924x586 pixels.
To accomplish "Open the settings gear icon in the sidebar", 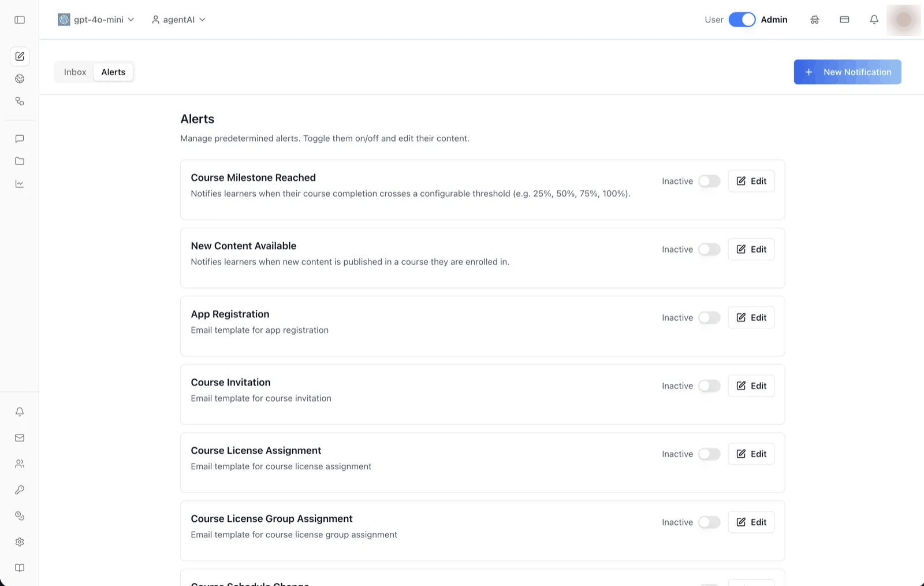I will [x=20, y=542].
